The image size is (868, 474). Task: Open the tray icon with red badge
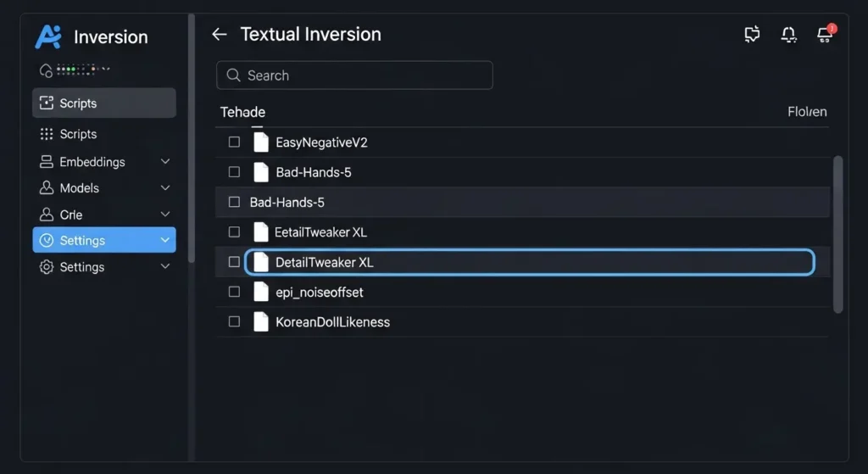[x=824, y=35]
